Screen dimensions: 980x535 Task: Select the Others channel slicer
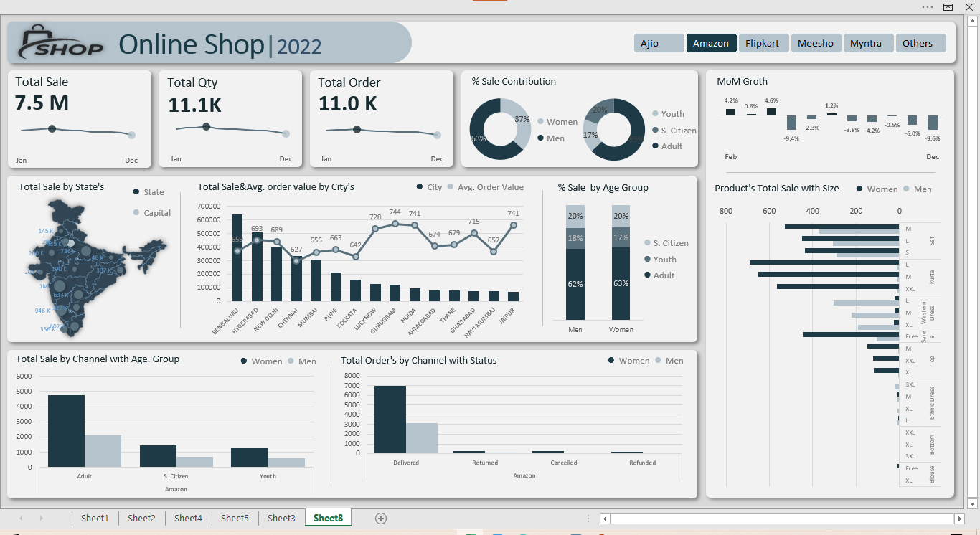tap(920, 43)
